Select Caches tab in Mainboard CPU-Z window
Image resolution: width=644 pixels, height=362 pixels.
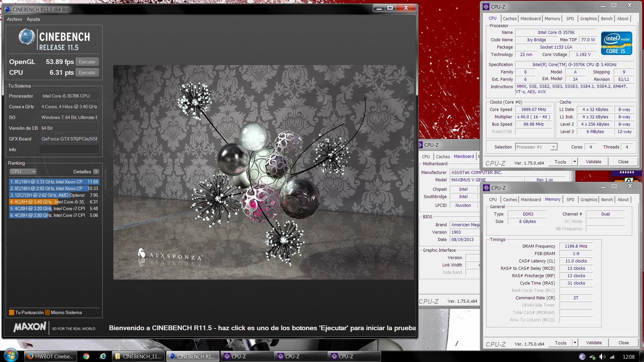[443, 157]
